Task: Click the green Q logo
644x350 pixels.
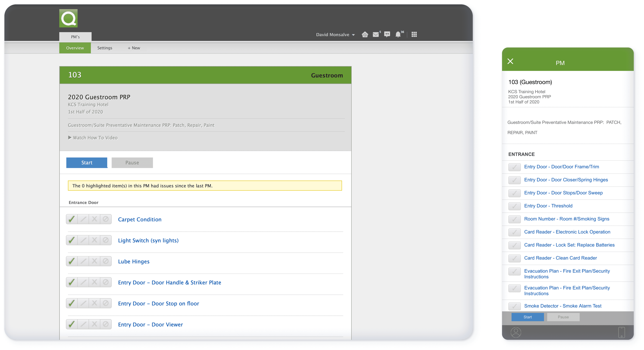Action: pyautogui.click(x=68, y=18)
